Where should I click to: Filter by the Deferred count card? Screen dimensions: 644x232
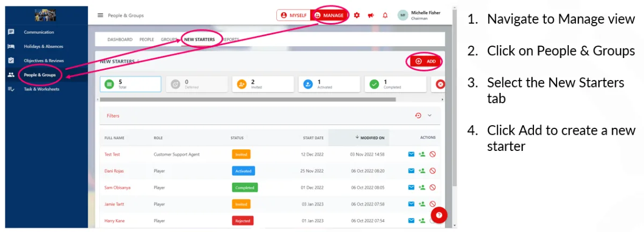[x=196, y=84]
